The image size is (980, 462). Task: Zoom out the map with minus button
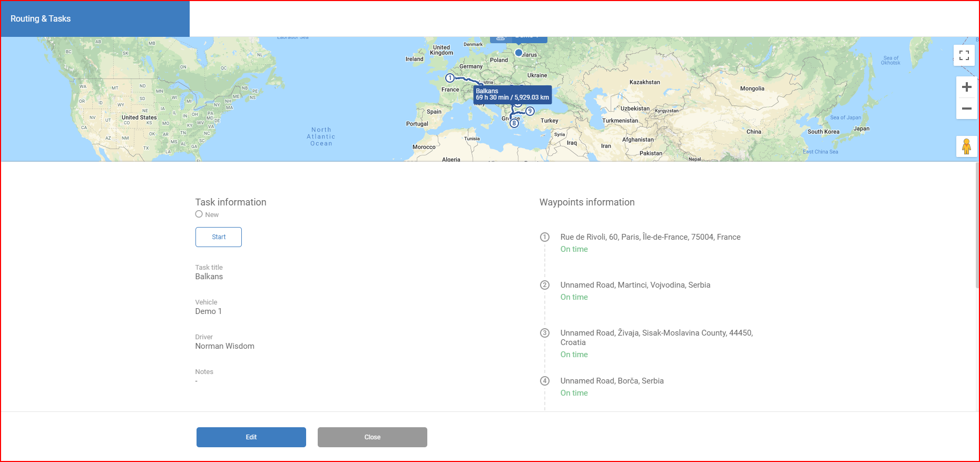tap(966, 109)
